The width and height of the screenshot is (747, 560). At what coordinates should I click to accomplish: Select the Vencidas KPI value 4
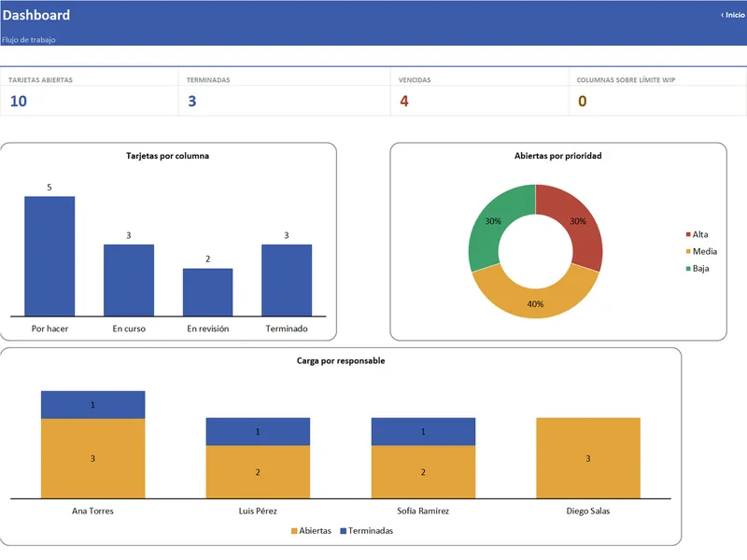pyautogui.click(x=404, y=101)
